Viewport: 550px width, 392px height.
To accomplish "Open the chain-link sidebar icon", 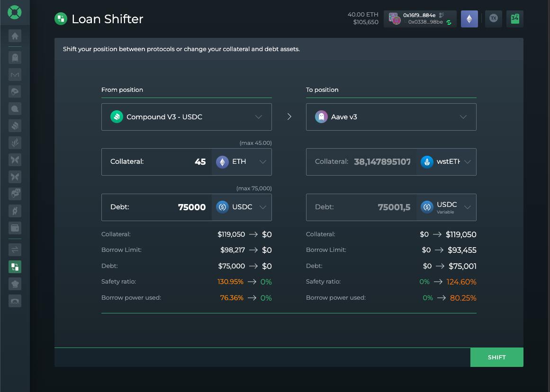I will point(15,211).
